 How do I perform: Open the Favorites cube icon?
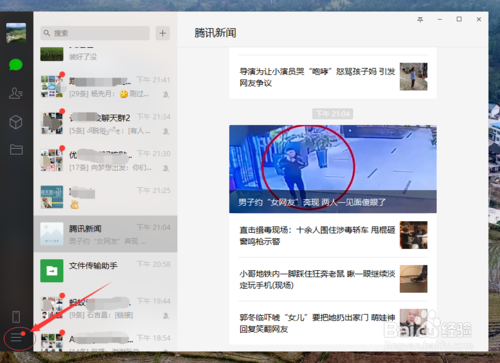(16, 122)
